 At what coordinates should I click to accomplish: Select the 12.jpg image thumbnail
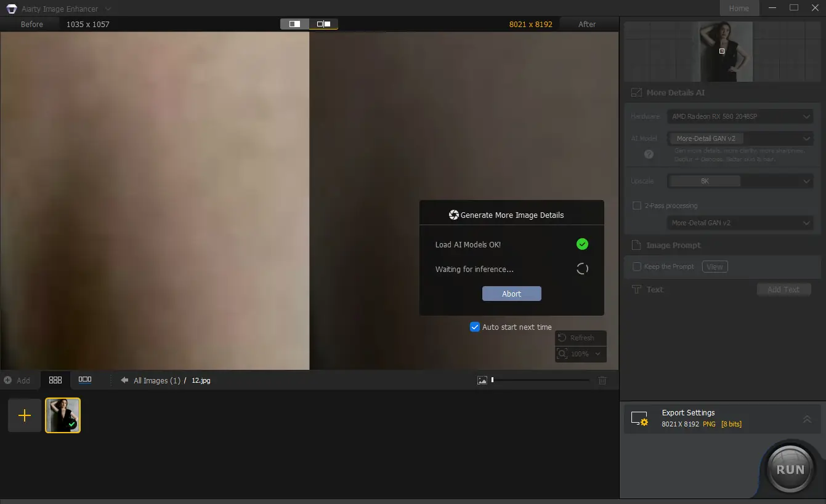click(x=63, y=415)
